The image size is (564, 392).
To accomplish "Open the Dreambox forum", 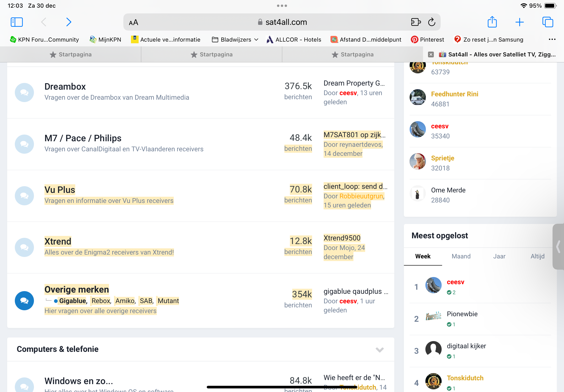I will point(65,87).
